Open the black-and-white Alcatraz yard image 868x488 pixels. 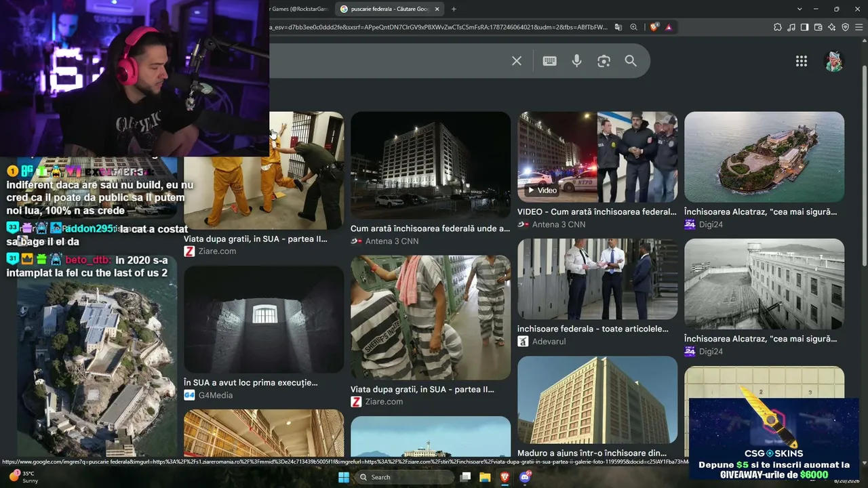tap(764, 284)
